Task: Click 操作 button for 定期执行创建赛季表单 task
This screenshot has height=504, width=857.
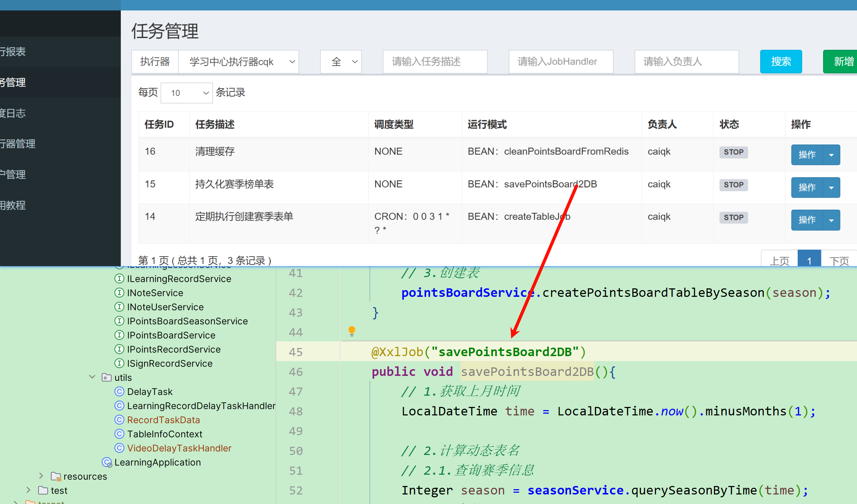Action: pos(807,220)
